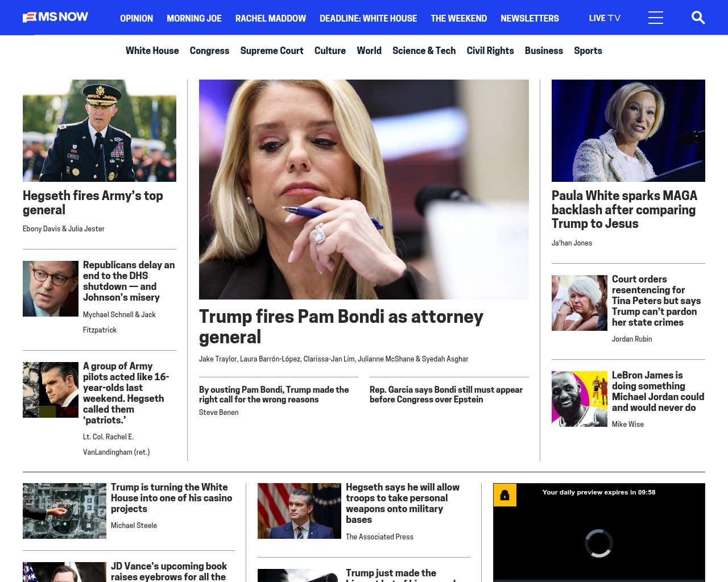Open JD Vance upcoming book story
The height and width of the screenshot is (582, 728).
[x=169, y=571]
